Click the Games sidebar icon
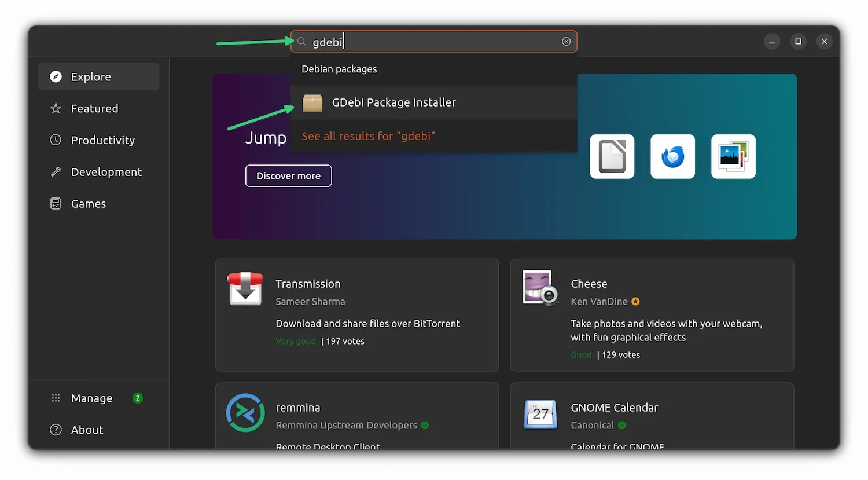Image resolution: width=868 pixels, height=480 pixels. pos(56,204)
